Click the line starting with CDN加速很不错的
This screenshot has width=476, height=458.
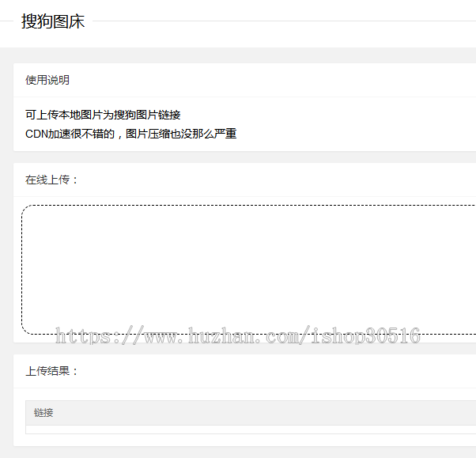coord(130,134)
